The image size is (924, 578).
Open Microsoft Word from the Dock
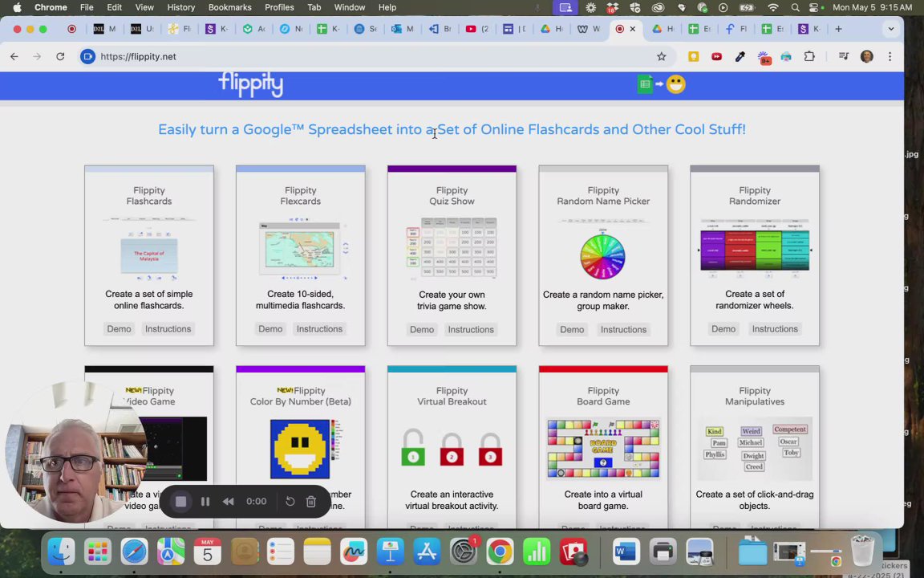pos(626,552)
